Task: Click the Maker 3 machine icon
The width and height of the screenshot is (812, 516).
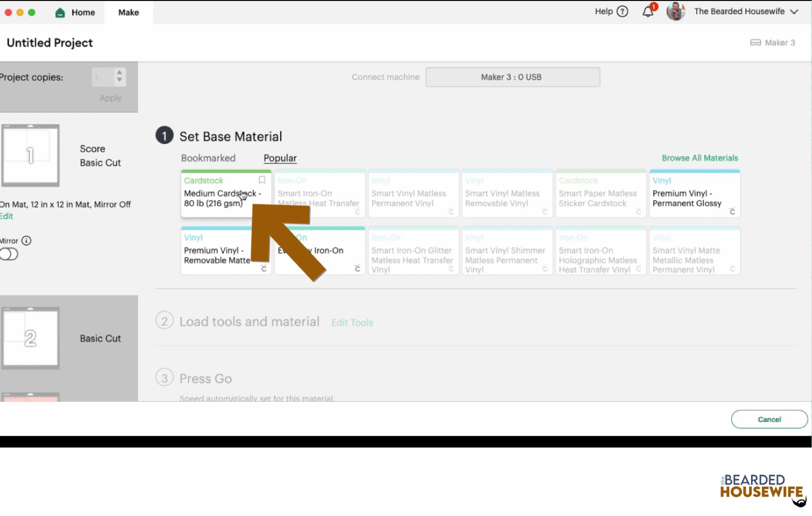Action: click(755, 43)
